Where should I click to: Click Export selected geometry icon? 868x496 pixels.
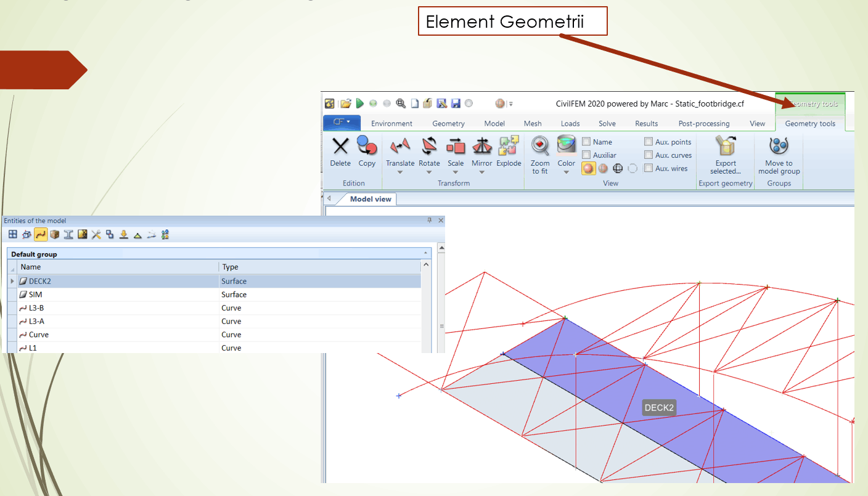[726, 154]
